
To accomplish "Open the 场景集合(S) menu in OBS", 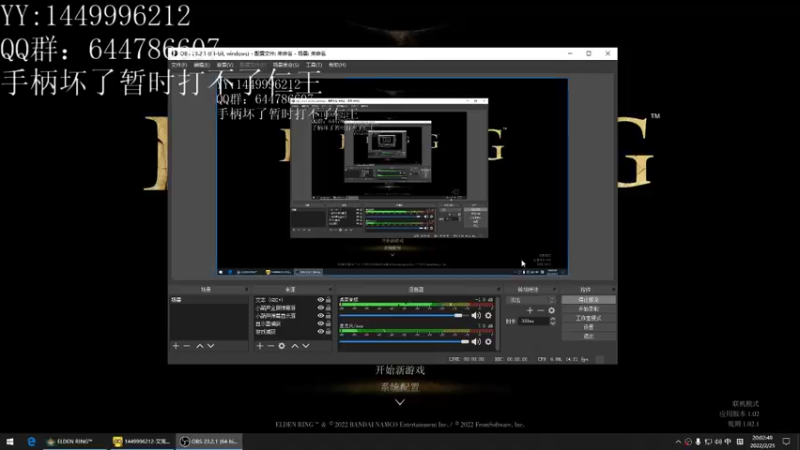I will [x=286, y=65].
